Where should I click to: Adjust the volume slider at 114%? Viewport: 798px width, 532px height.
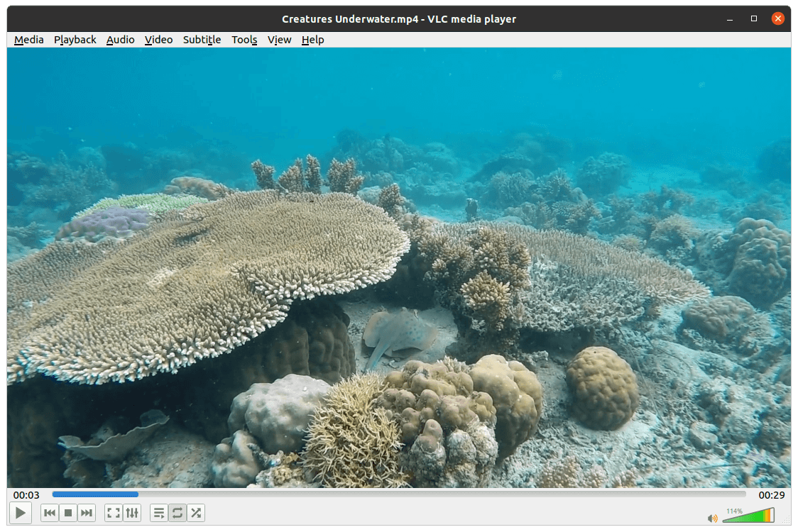point(748,516)
